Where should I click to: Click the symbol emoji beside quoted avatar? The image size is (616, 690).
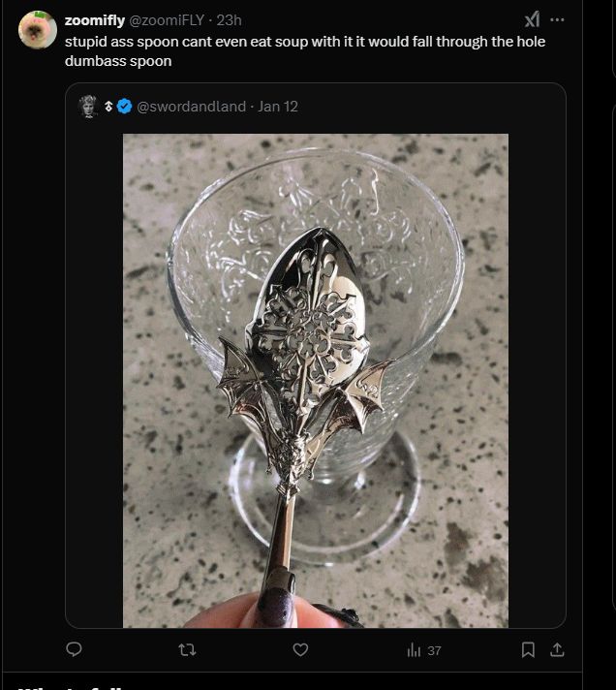pos(109,107)
